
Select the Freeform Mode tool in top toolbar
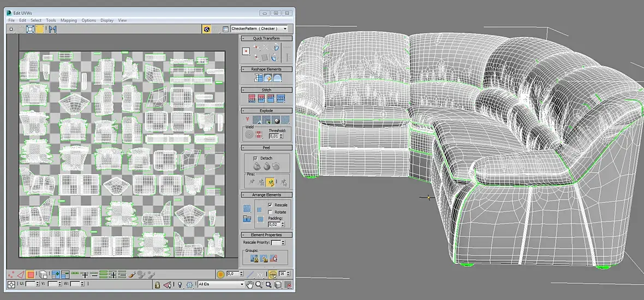30,29
